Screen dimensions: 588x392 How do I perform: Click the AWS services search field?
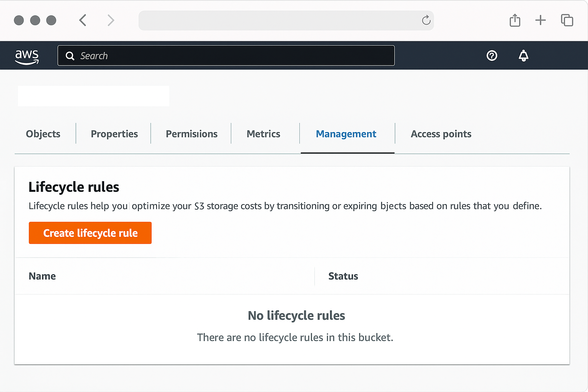226,56
